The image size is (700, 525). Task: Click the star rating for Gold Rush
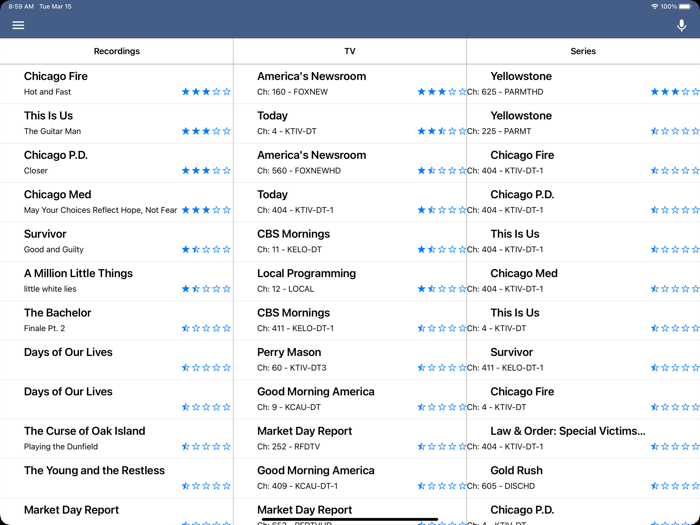tap(675, 486)
